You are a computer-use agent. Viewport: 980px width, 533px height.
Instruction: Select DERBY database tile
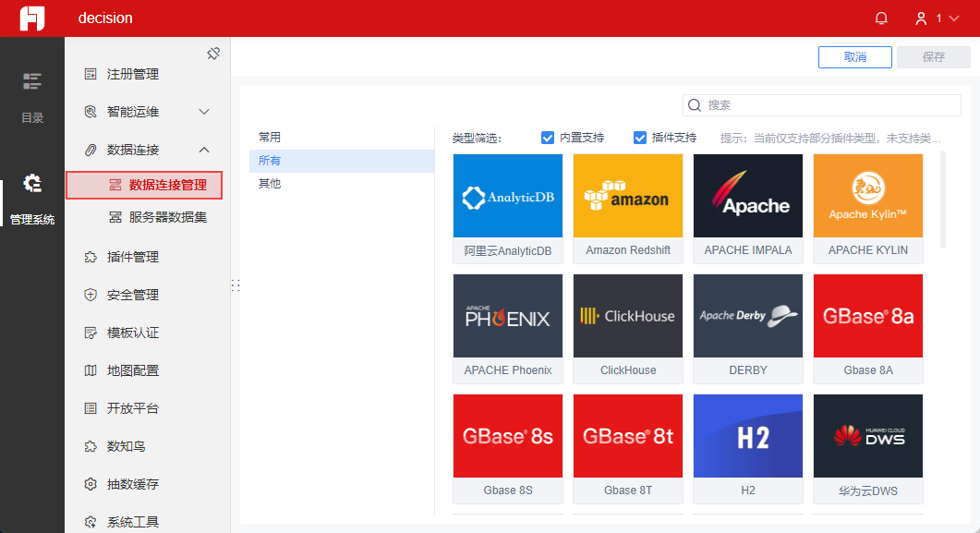[x=748, y=329]
